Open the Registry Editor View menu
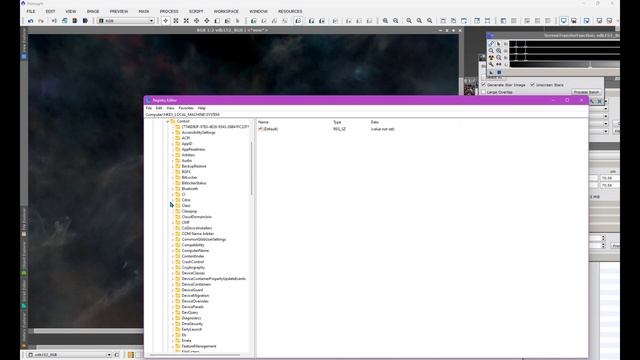This screenshot has width=640, height=360. (x=170, y=108)
